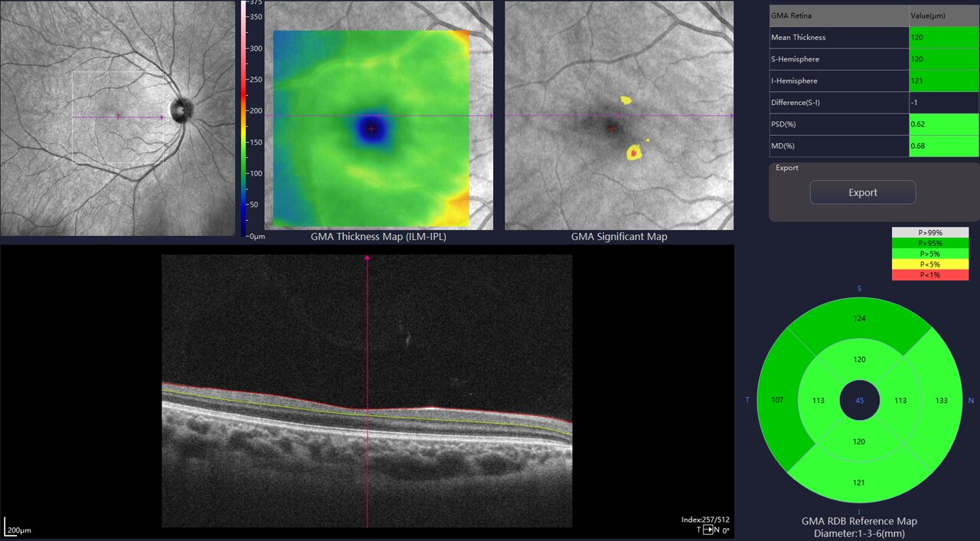The width and height of the screenshot is (980, 541).
Task: Click the large yellow-red spot on significant map
Action: coord(634,153)
